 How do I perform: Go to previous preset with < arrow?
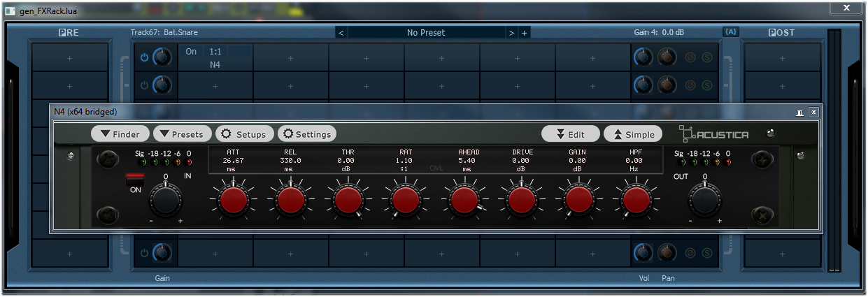[341, 33]
